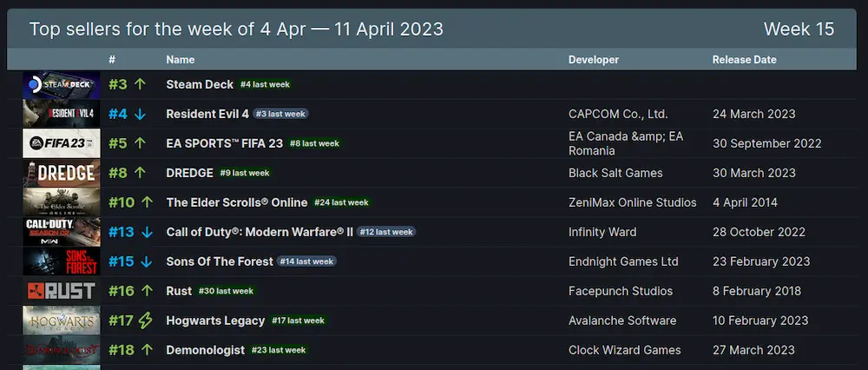Image resolution: width=868 pixels, height=370 pixels.
Task: Open the DREDGE title link
Action: click(190, 173)
